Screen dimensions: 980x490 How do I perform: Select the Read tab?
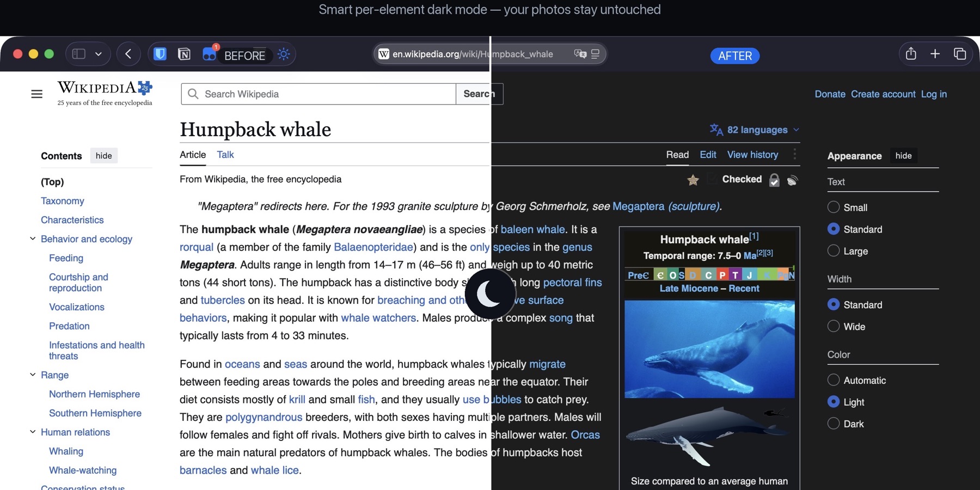coord(677,155)
